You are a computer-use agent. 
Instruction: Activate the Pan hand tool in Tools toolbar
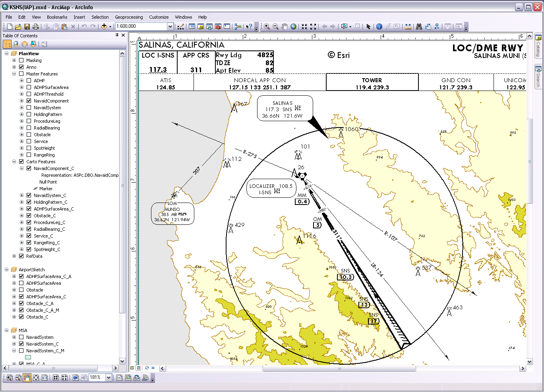285,27
